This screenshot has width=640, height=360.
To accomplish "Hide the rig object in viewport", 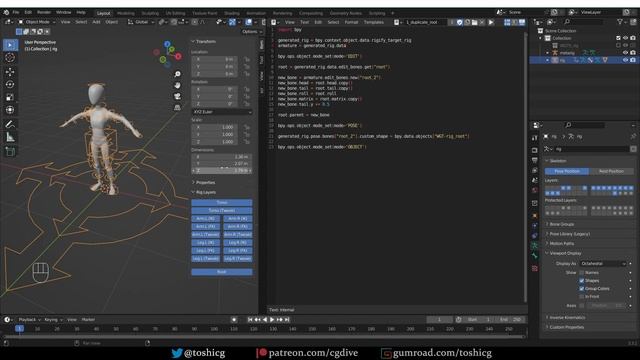I will pos(625,60).
